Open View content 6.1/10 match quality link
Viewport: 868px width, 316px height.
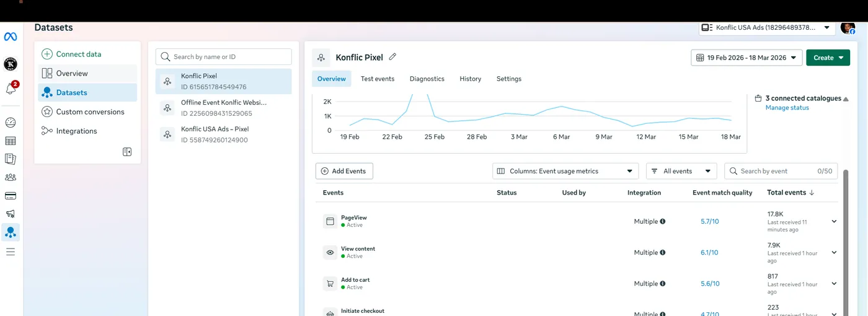click(709, 252)
